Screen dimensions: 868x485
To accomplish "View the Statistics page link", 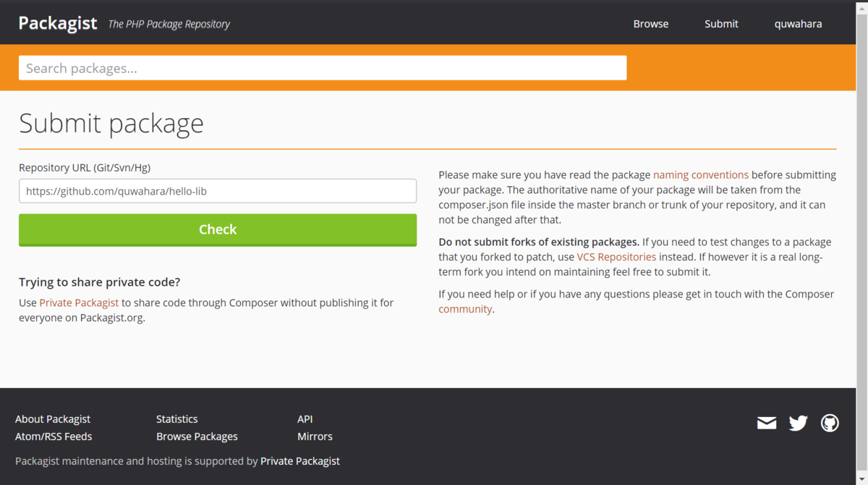I will pos(176,418).
